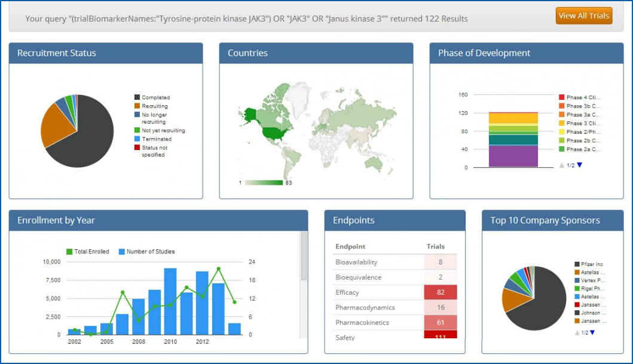The height and width of the screenshot is (364, 633).
Task: Select the Recruiting legend entry
Action: [x=154, y=106]
